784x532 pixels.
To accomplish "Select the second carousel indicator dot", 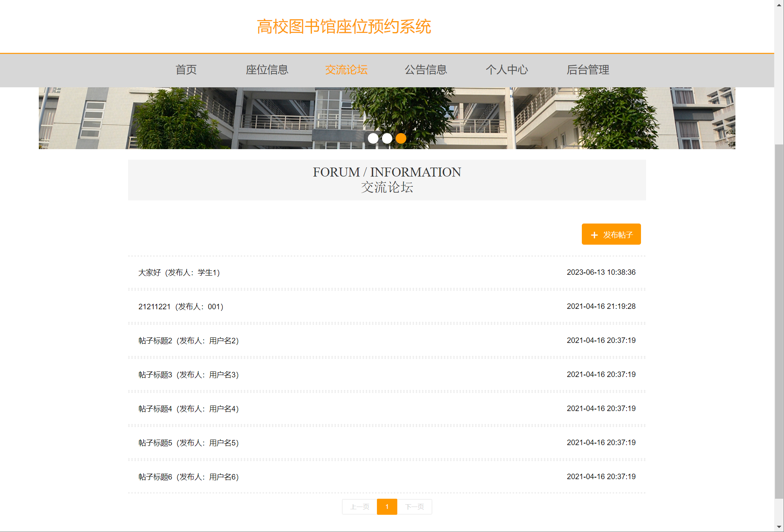I will [x=387, y=138].
